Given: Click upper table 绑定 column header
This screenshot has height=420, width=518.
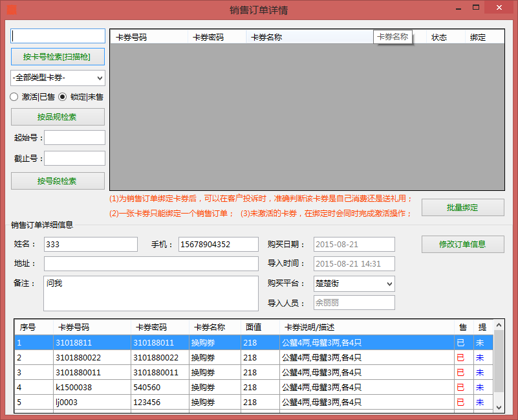Looking at the screenshot, I should 484,37.
